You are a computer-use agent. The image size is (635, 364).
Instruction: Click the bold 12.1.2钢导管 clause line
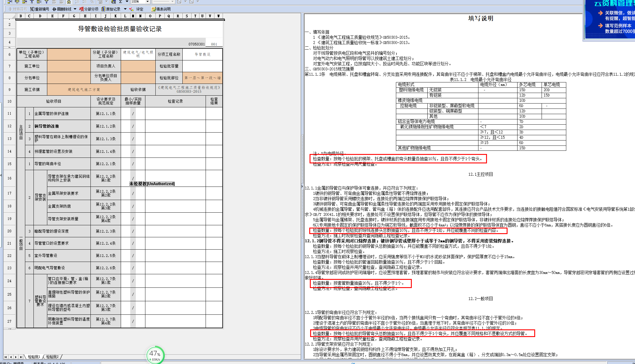410,241
